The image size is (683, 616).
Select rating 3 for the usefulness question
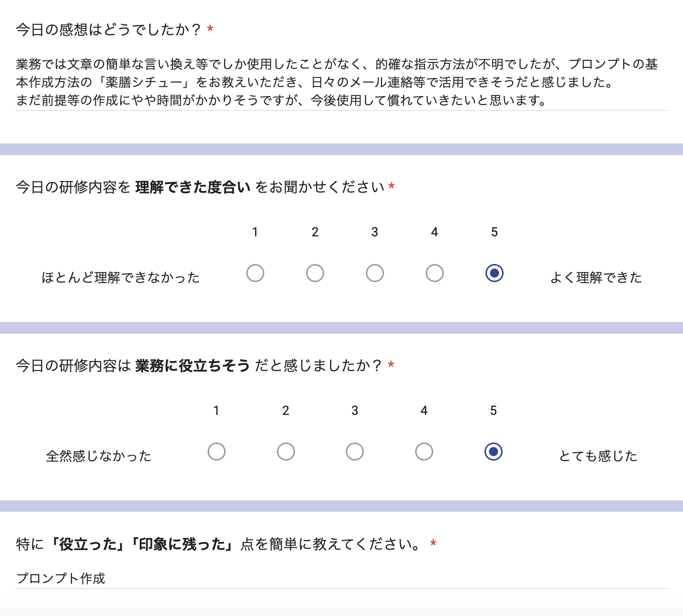(355, 452)
